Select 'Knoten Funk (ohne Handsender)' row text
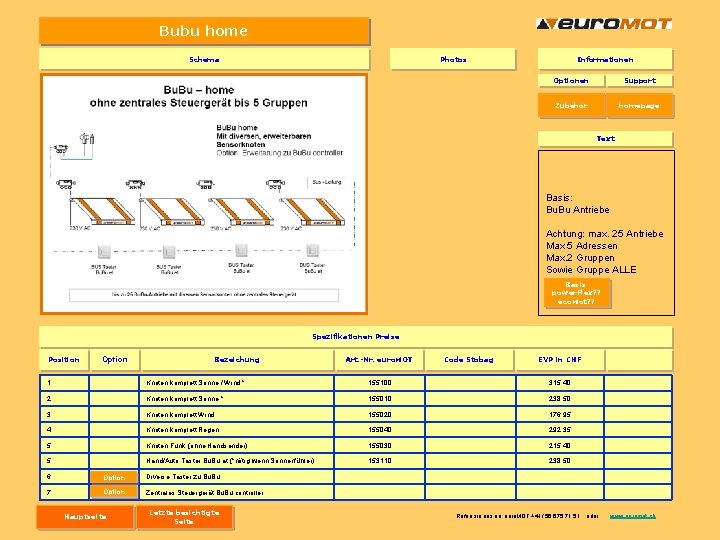This screenshot has height=540, width=720. [197, 445]
